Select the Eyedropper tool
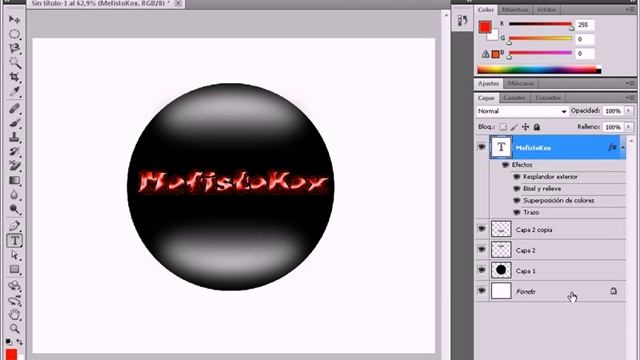This screenshot has height=360, width=640. click(14, 91)
